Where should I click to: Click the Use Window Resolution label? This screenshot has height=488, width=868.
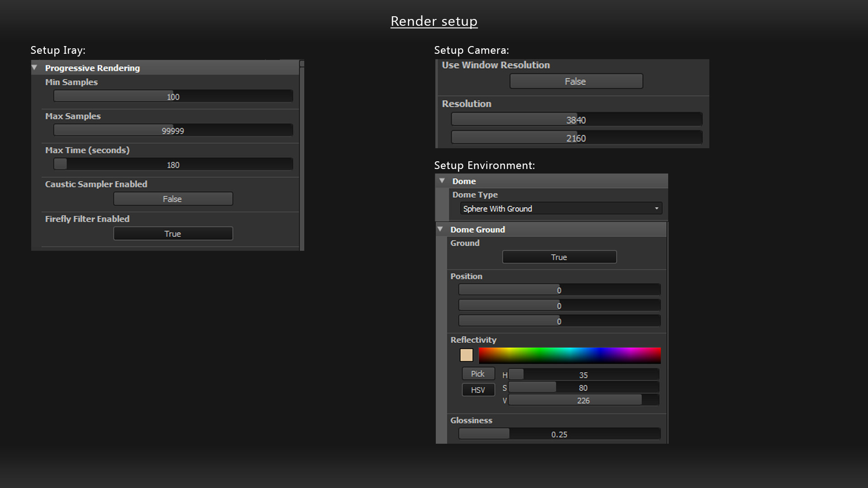click(495, 65)
